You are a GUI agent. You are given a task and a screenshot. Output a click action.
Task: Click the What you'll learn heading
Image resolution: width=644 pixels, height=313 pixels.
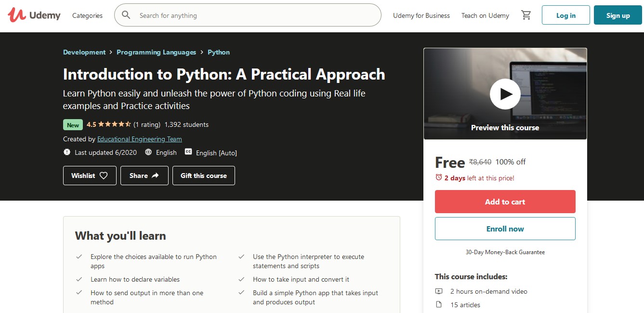point(120,236)
